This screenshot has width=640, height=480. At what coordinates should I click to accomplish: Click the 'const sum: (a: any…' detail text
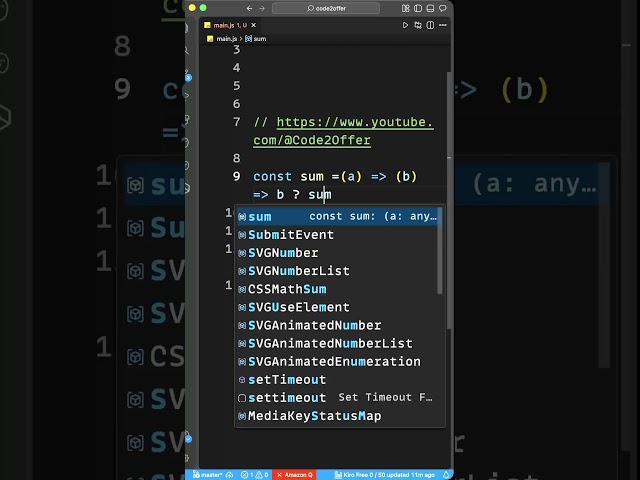point(373,216)
